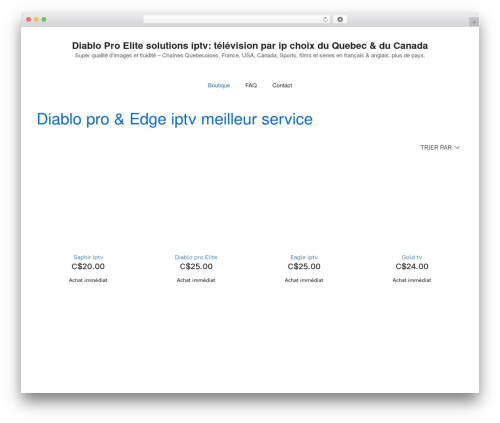
Task: Open the TRIER PAR sort dropdown
Action: [x=440, y=147]
